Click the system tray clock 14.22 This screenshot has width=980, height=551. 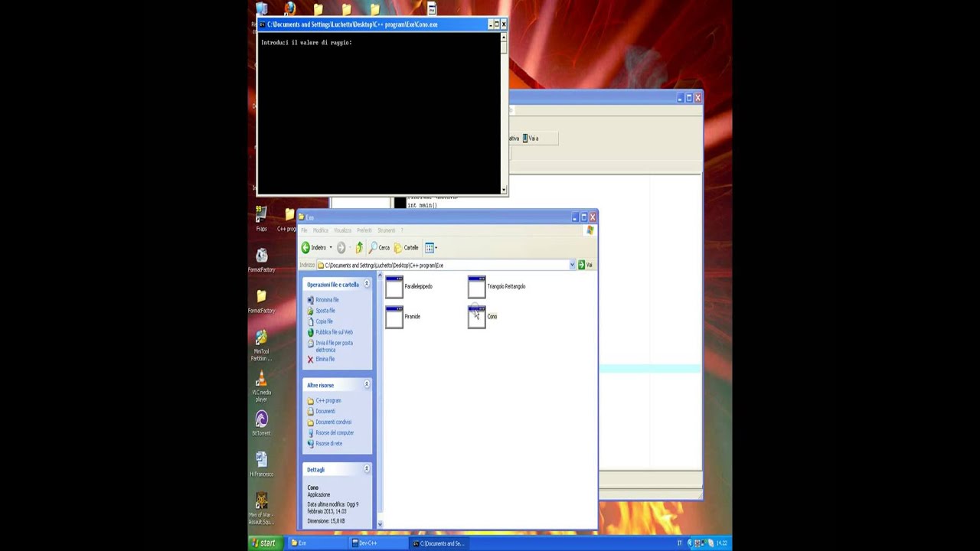coord(721,543)
